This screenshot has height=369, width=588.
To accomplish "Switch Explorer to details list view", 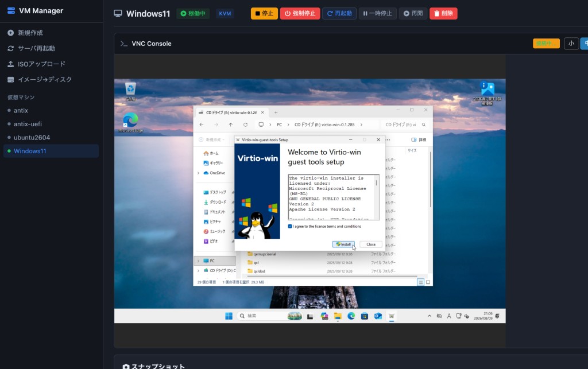I will (421, 282).
